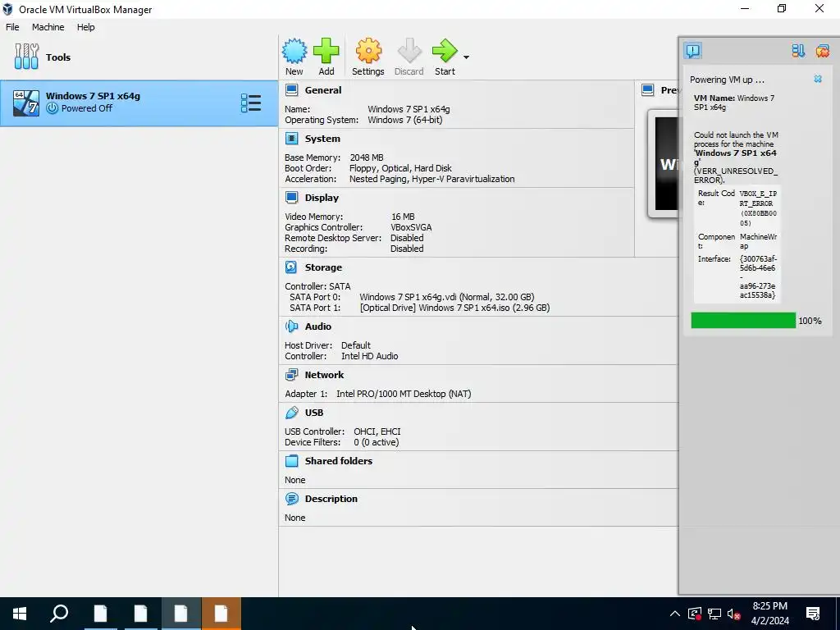840x630 pixels.
Task: Open the General settings heading link
Action: (323, 90)
